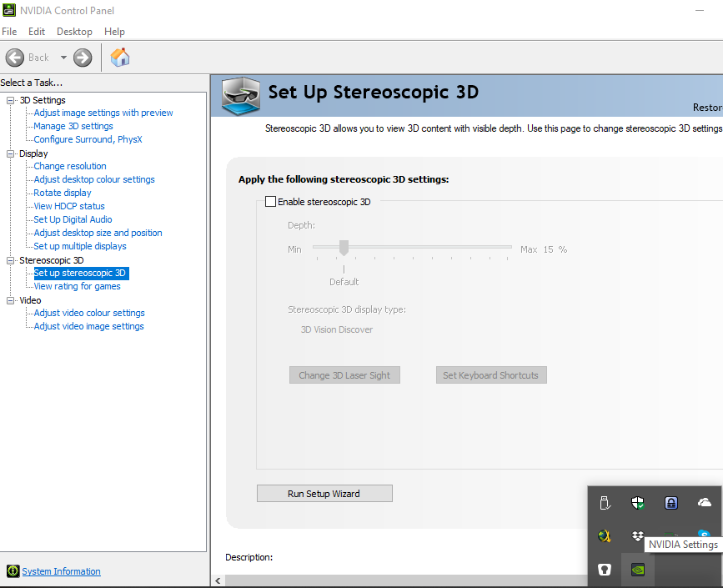Click the NVIDIA Control Panel title icon
The image size is (723, 588).
pyautogui.click(x=9, y=10)
